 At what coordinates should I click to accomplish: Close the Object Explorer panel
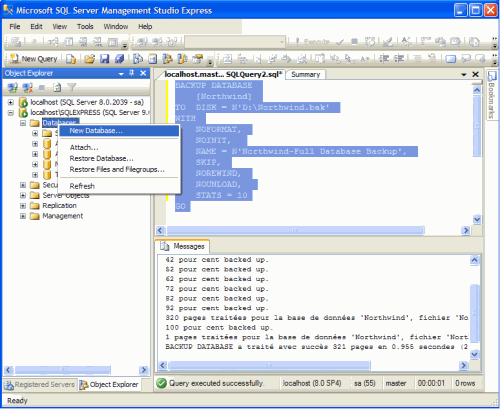pos(143,73)
